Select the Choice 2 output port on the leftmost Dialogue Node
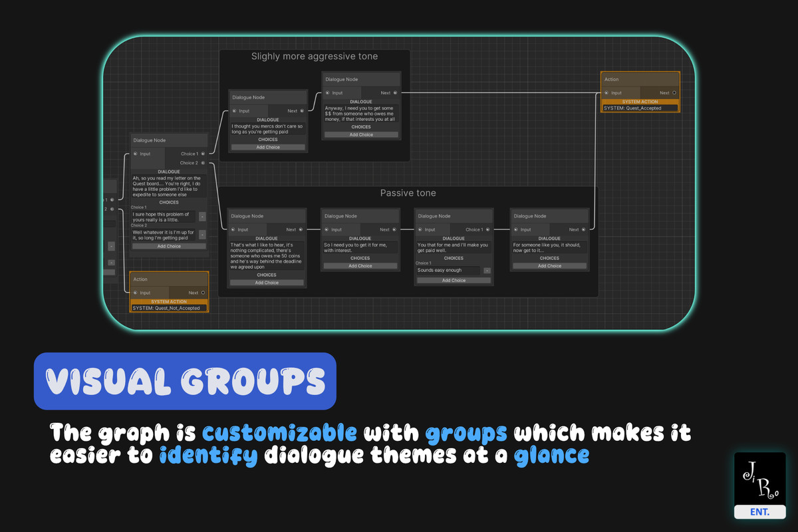 point(202,163)
